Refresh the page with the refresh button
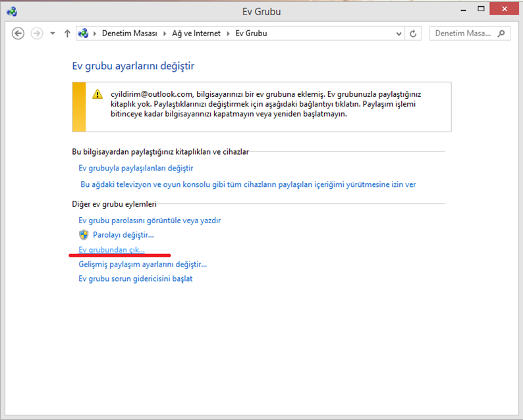 (x=413, y=34)
